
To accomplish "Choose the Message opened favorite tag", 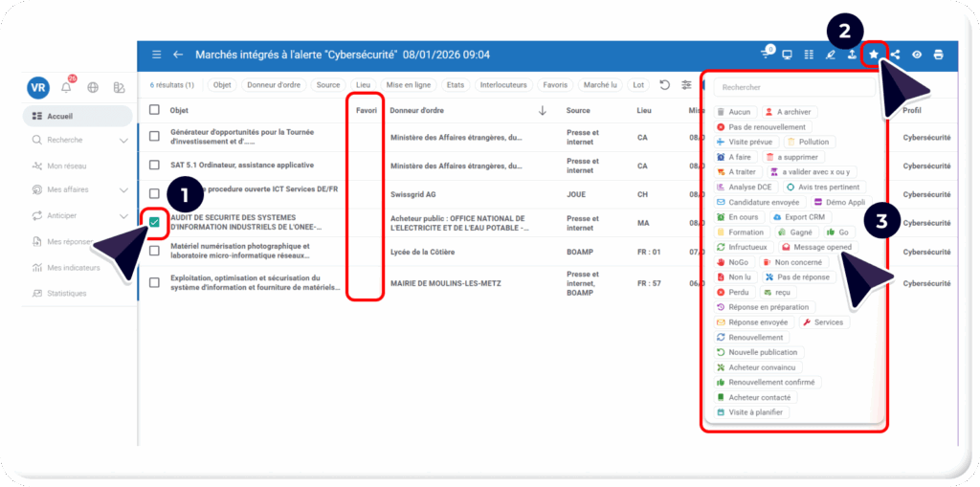I will (815, 247).
